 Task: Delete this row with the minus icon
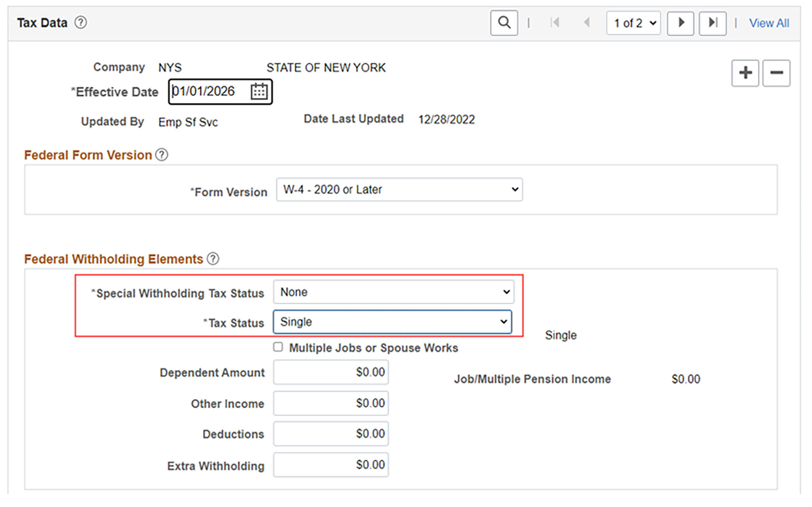[776, 73]
